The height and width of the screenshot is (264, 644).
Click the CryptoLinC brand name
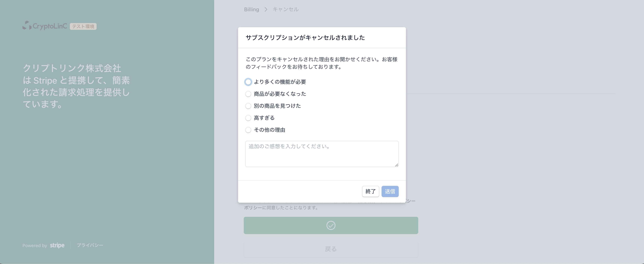point(50,26)
